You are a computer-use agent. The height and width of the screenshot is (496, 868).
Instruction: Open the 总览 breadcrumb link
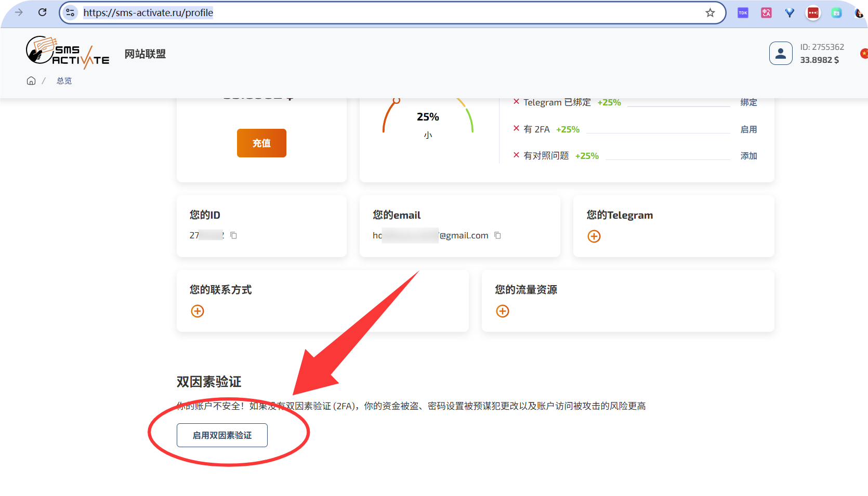[64, 81]
